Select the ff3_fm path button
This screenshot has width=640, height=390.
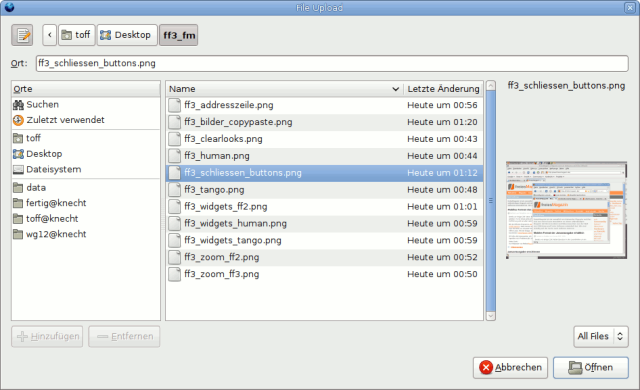tap(179, 35)
